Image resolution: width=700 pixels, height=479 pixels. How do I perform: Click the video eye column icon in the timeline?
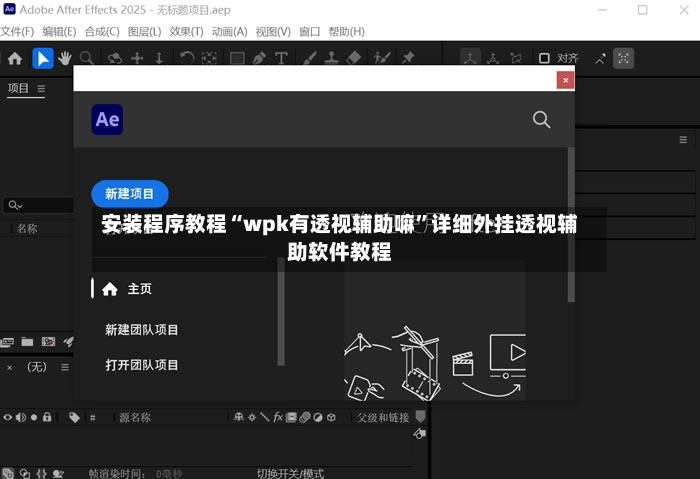(x=8, y=418)
